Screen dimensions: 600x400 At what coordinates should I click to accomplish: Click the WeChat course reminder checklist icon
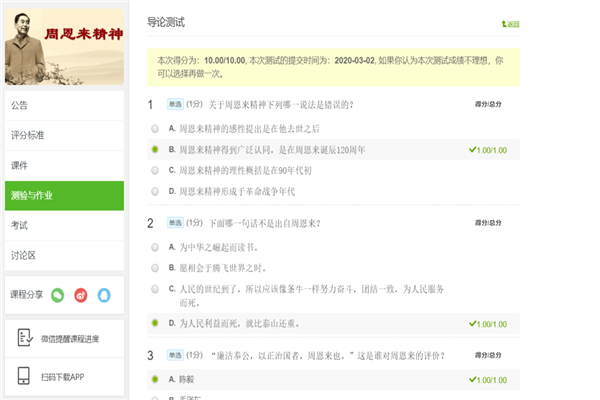point(24,339)
